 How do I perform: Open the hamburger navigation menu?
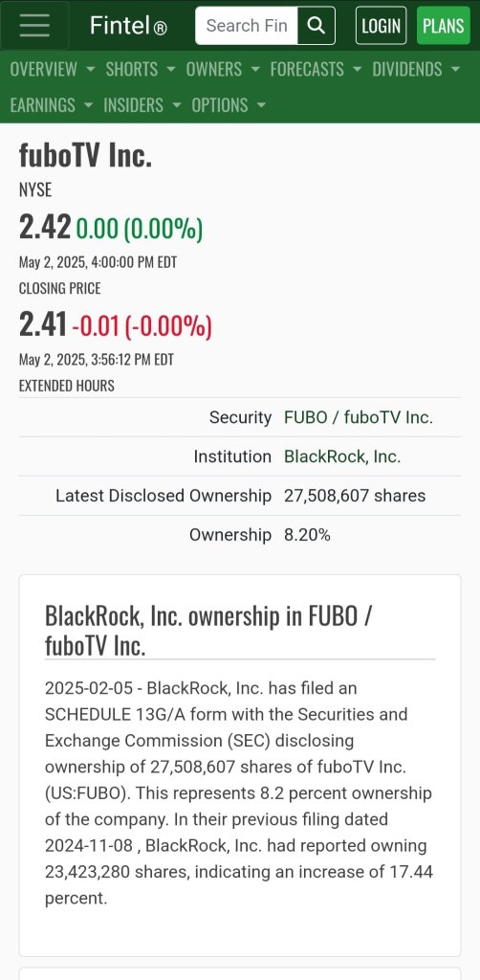click(34, 26)
